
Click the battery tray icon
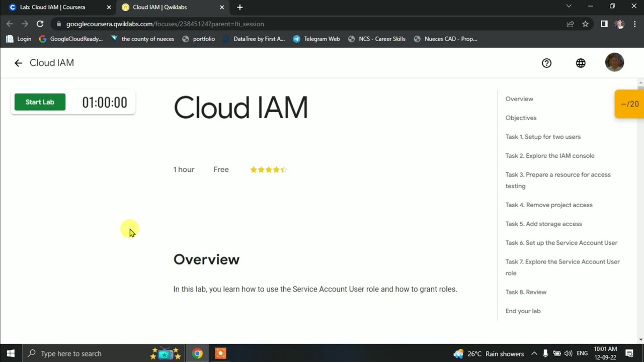557,353
